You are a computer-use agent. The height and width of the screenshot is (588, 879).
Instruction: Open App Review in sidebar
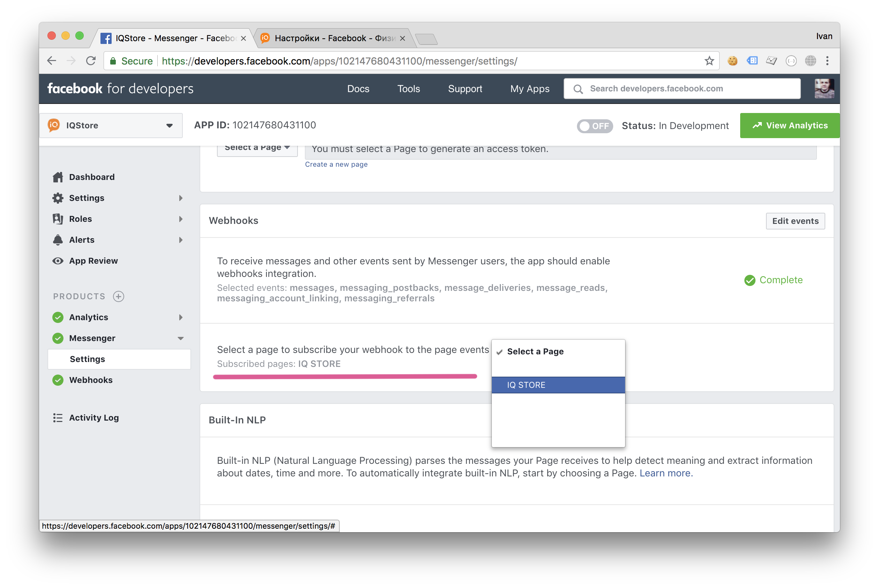(93, 261)
